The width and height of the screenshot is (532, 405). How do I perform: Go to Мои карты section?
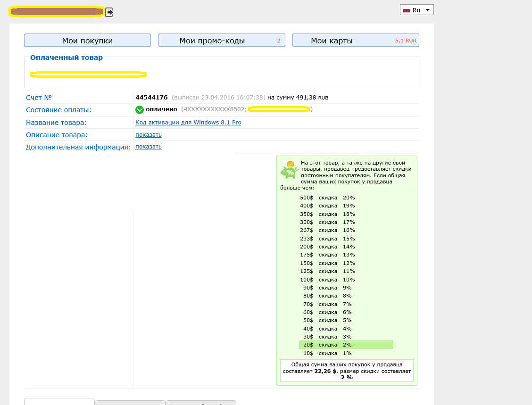(x=355, y=41)
